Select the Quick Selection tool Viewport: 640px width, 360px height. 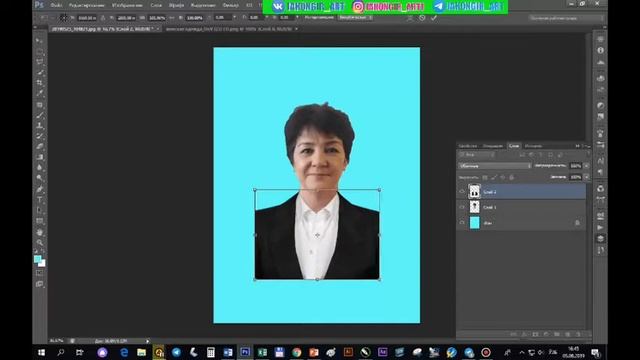(x=40, y=72)
